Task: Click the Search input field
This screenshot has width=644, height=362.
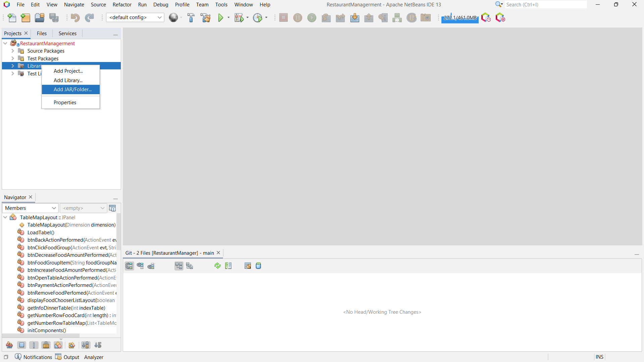Action: [546, 5]
